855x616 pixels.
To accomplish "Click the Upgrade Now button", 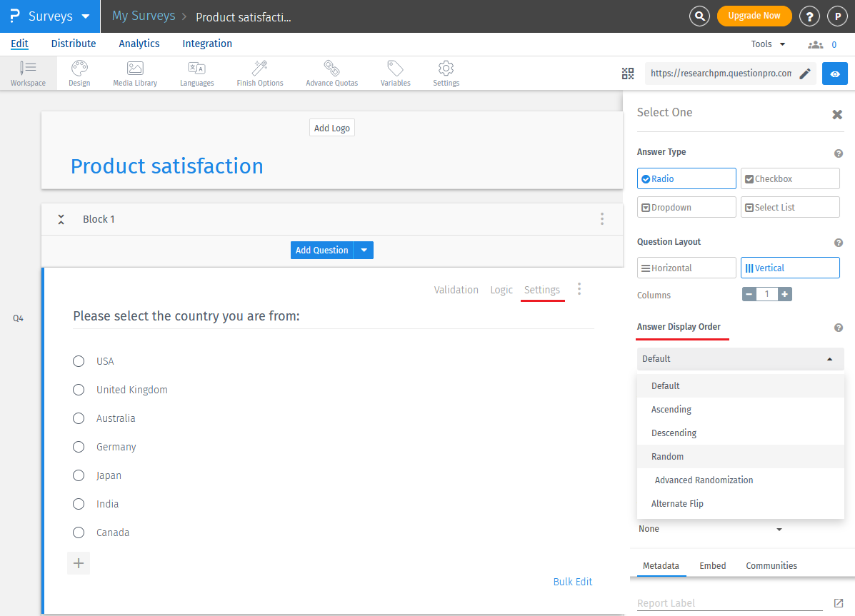I will coord(754,16).
